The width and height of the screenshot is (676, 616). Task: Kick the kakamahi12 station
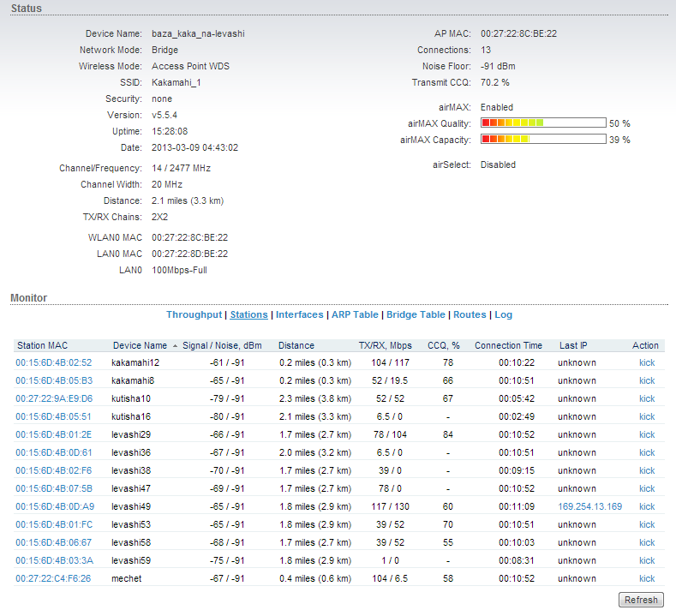click(646, 362)
